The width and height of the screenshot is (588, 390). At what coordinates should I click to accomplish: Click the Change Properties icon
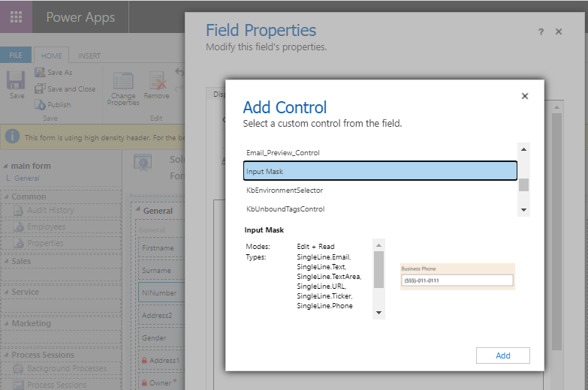click(x=123, y=81)
